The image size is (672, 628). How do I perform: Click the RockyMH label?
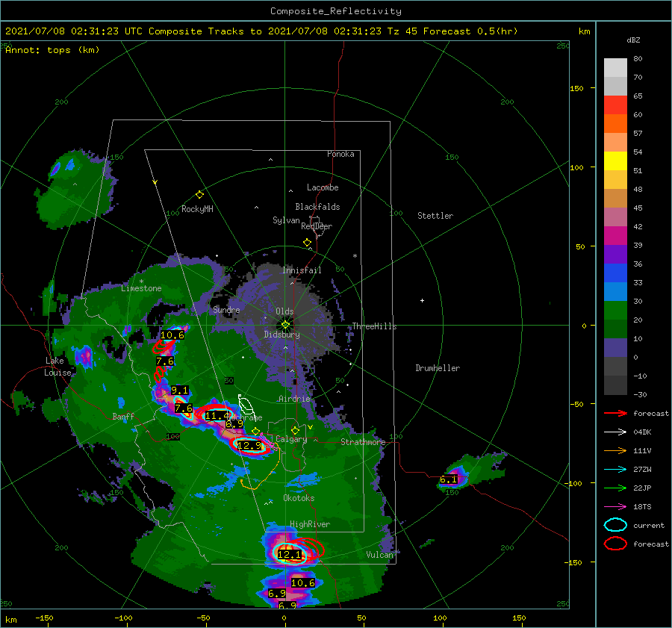(197, 209)
